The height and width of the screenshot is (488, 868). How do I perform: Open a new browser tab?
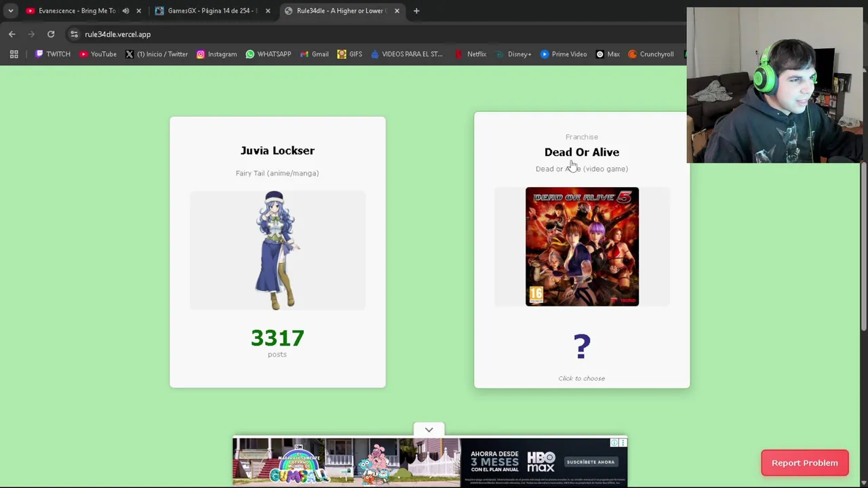click(416, 11)
